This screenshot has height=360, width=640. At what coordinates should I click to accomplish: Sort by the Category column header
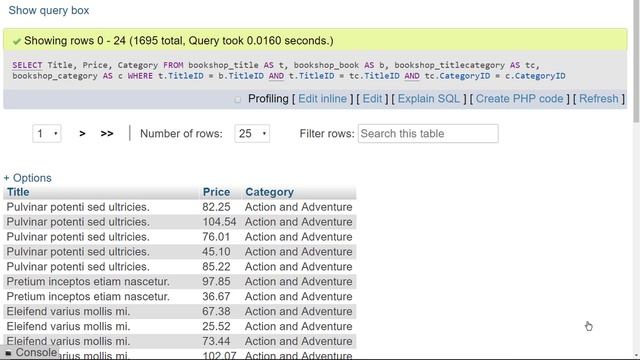pos(269,192)
